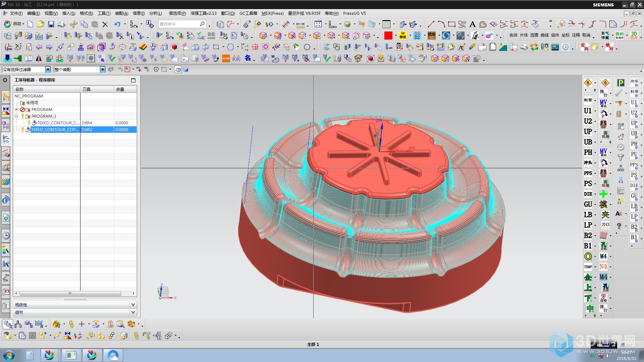Save the part with the floppy disk icon

51,24
